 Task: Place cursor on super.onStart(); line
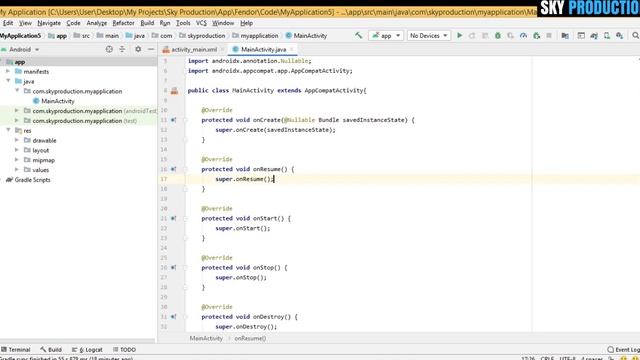(x=242, y=228)
